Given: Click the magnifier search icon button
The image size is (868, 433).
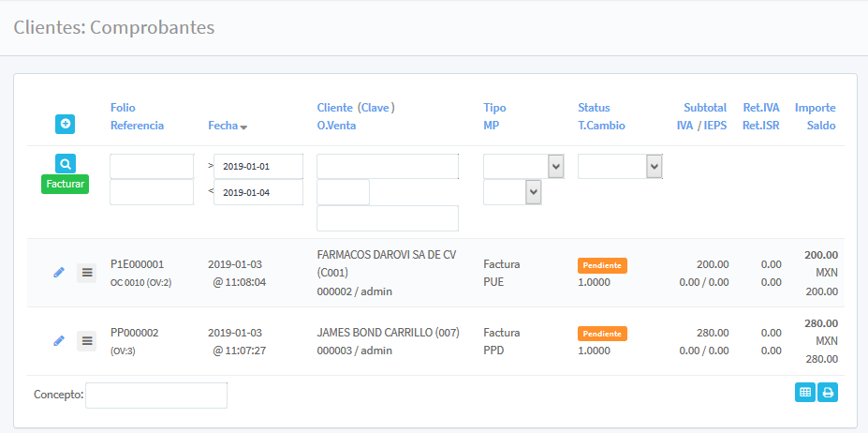Looking at the screenshot, I should tap(65, 163).
